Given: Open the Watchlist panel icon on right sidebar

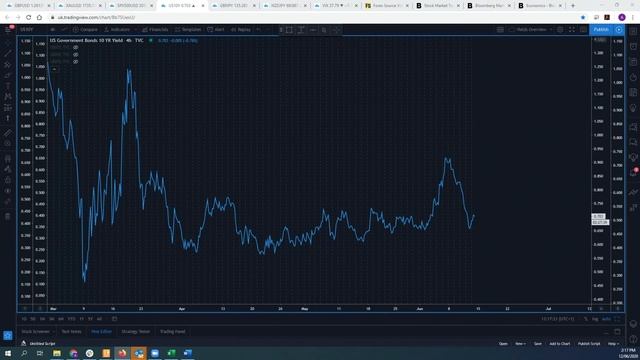Looking at the screenshot, I should point(633,31).
